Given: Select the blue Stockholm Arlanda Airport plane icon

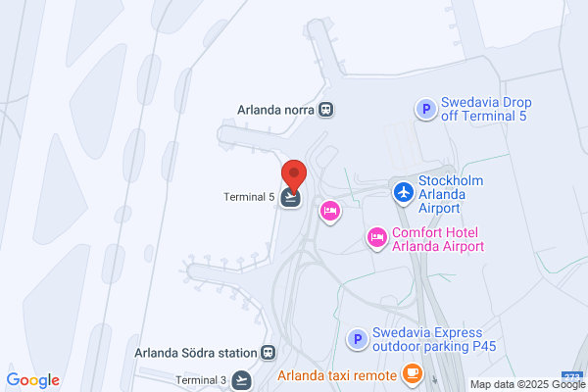Looking at the screenshot, I should click(x=404, y=194).
